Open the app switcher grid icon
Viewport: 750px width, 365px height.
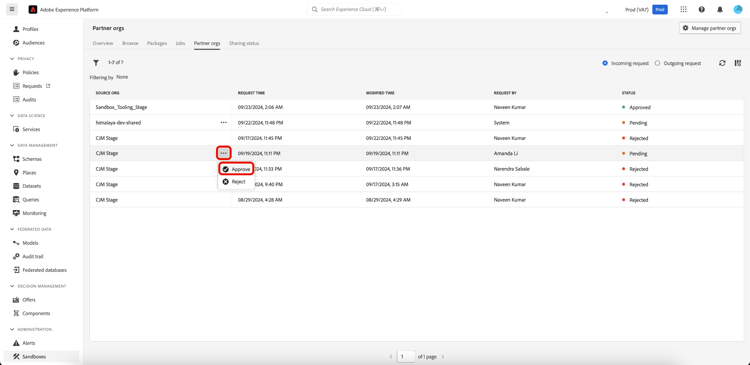pyautogui.click(x=683, y=9)
